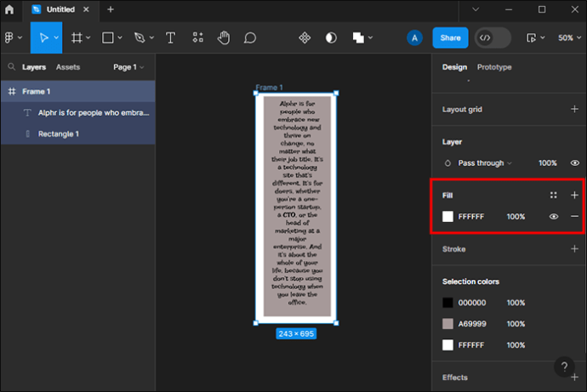Select the Comment tool
The width and height of the screenshot is (587, 392).
(x=250, y=38)
